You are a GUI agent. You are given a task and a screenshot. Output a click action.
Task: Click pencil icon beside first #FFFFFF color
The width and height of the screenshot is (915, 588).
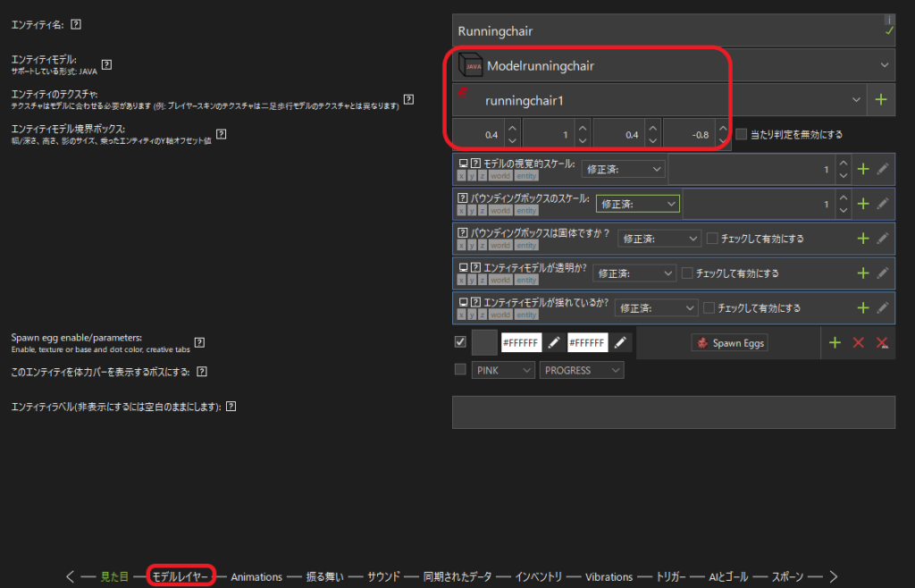(x=554, y=342)
